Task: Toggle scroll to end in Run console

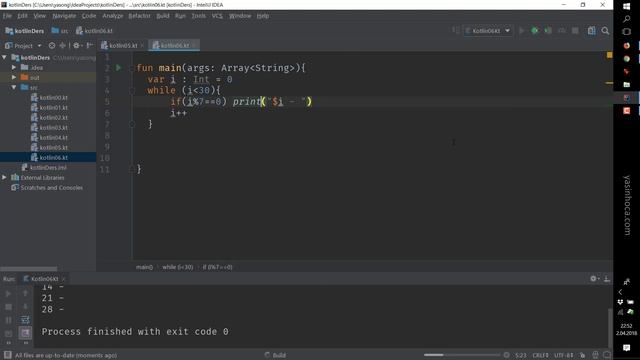Action: click(x=25, y=333)
